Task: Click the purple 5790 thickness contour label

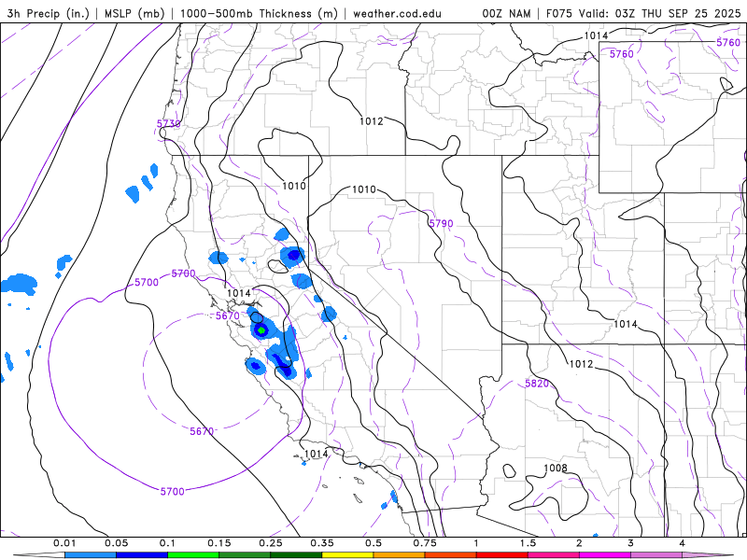Action: (x=441, y=223)
